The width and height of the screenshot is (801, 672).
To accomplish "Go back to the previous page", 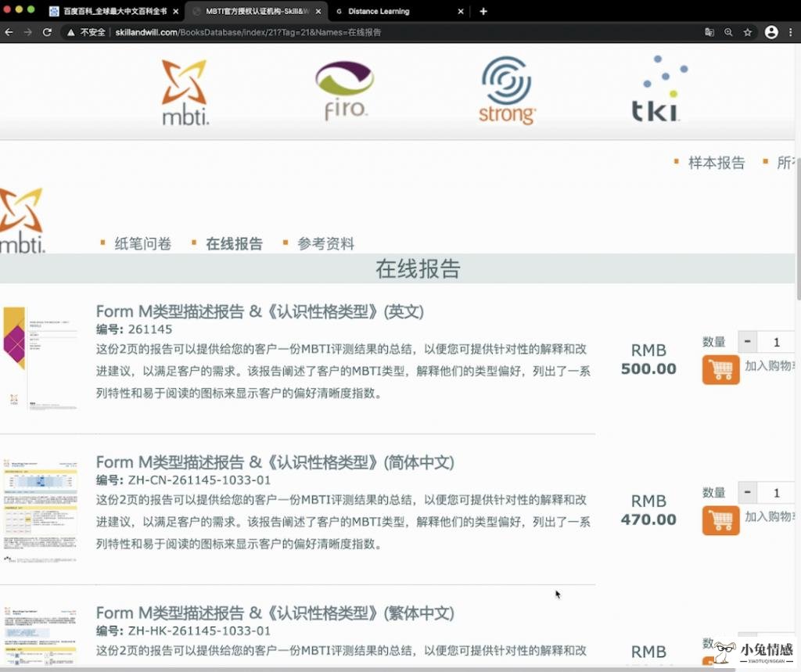I will [9, 32].
